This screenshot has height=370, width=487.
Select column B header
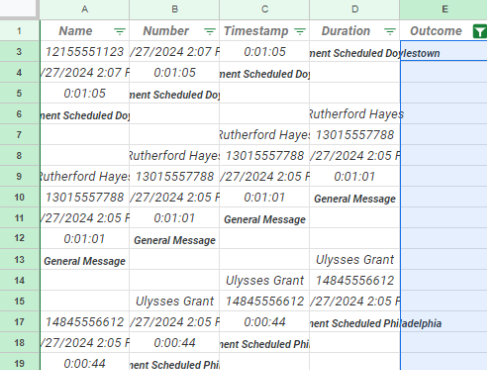click(175, 9)
